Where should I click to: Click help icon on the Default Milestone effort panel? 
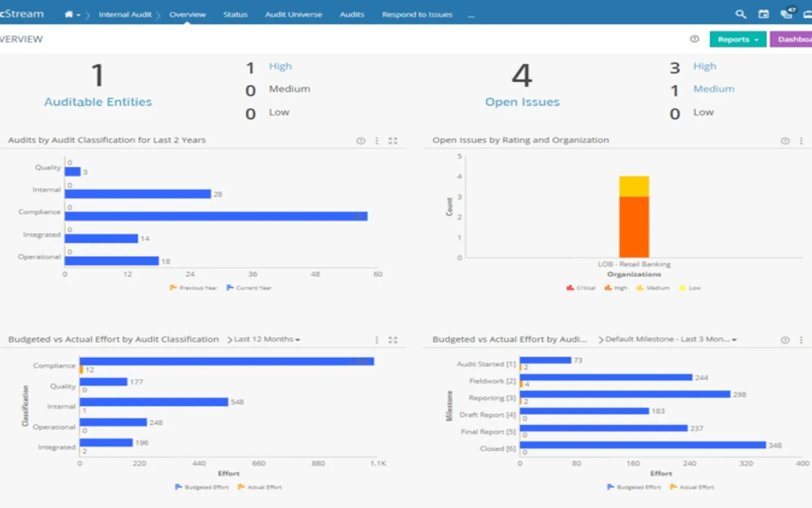click(785, 340)
